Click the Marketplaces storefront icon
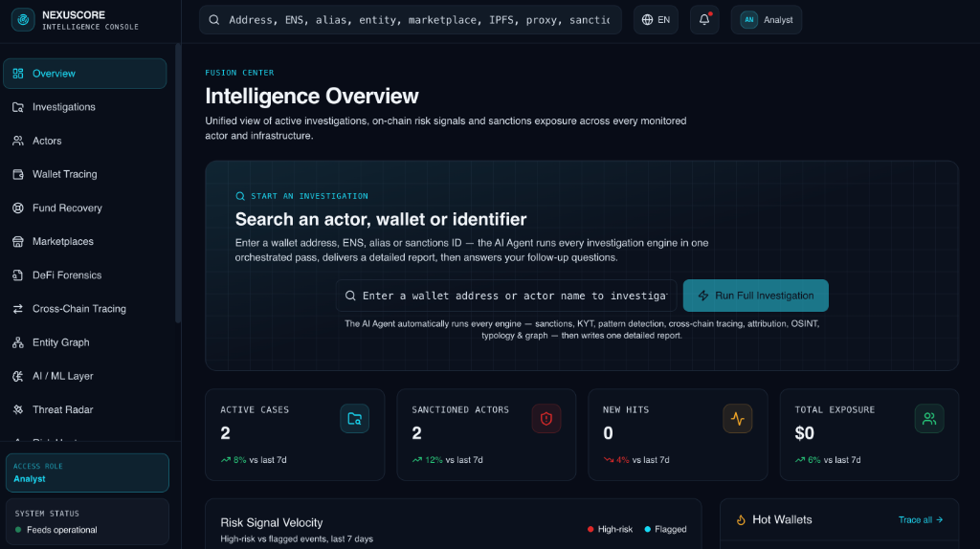The image size is (980, 549). click(18, 242)
